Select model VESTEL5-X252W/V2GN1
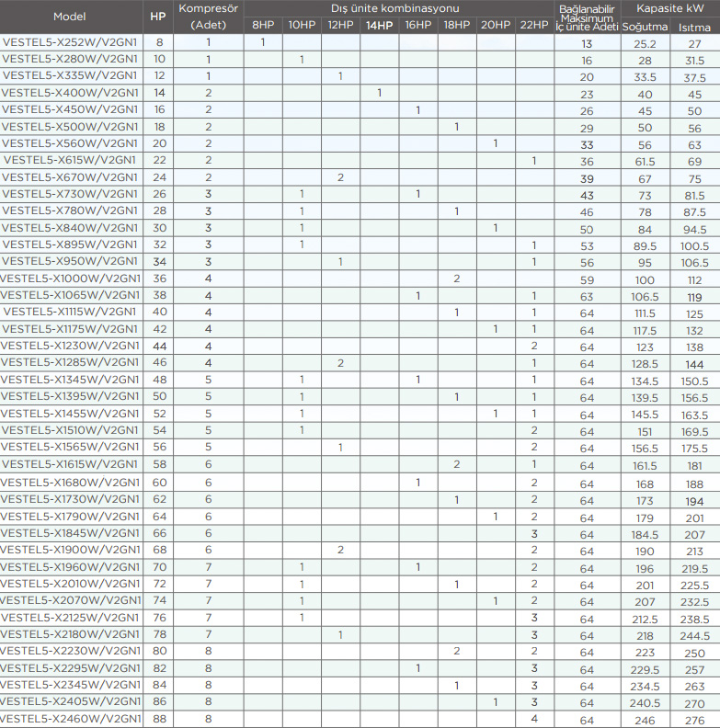Screen dimensions: 720x728 (70, 42)
